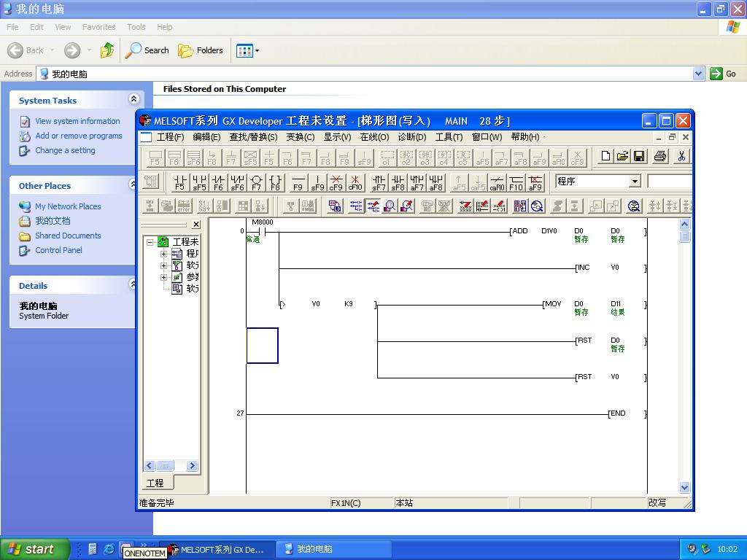Open the 变换(C) menu

click(300, 137)
